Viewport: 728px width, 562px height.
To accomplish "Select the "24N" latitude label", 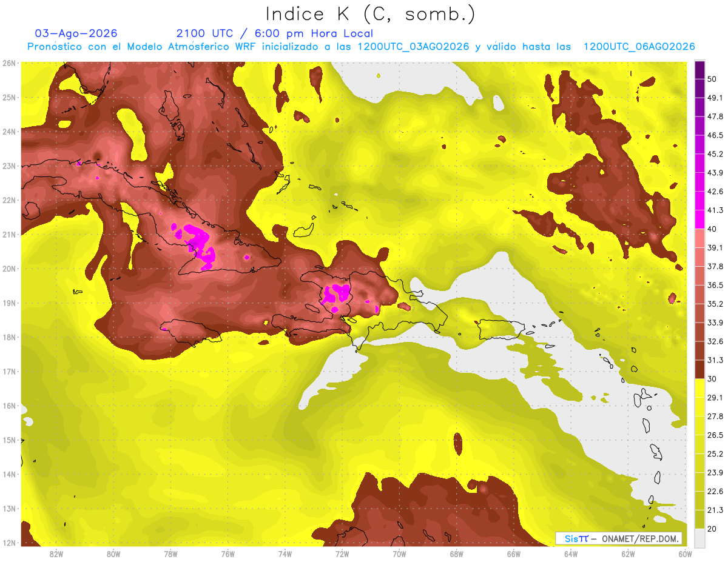I will 9,132.
